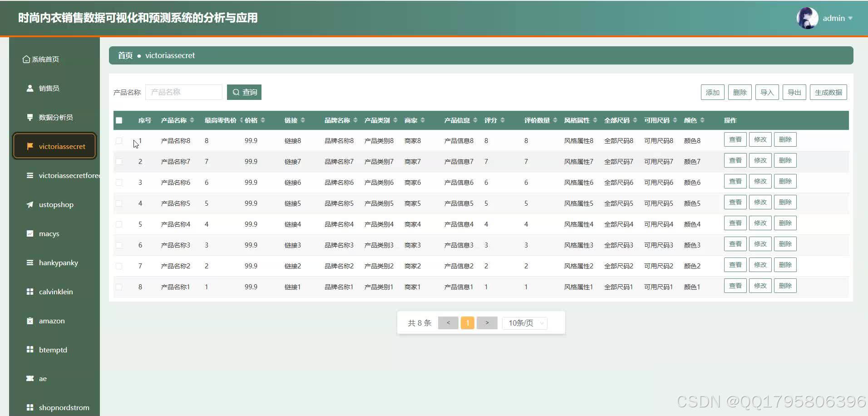Click the 首页 breadcrumb link
Image resolution: width=868 pixels, height=416 pixels.
pyautogui.click(x=125, y=55)
